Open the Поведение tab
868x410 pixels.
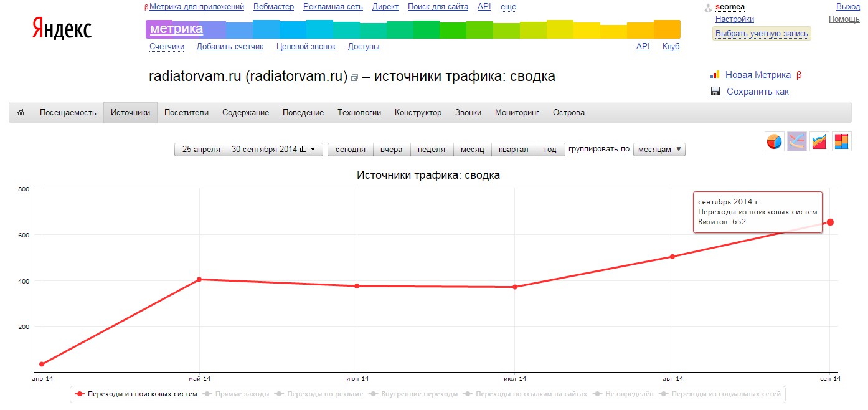click(303, 113)
